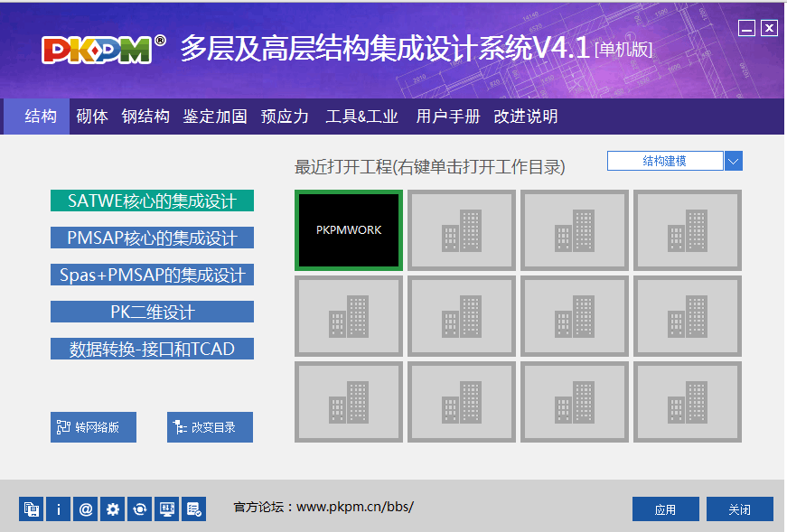Close the PKPM window with the X icon
Viewport: 787px width, 532px height.
[x=769, y=28]
